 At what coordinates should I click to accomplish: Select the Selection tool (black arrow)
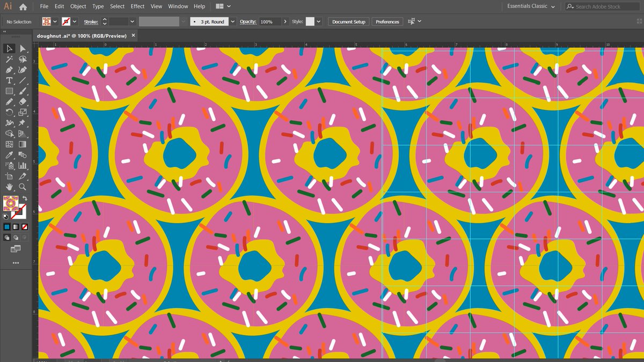[x=9, y=49]
